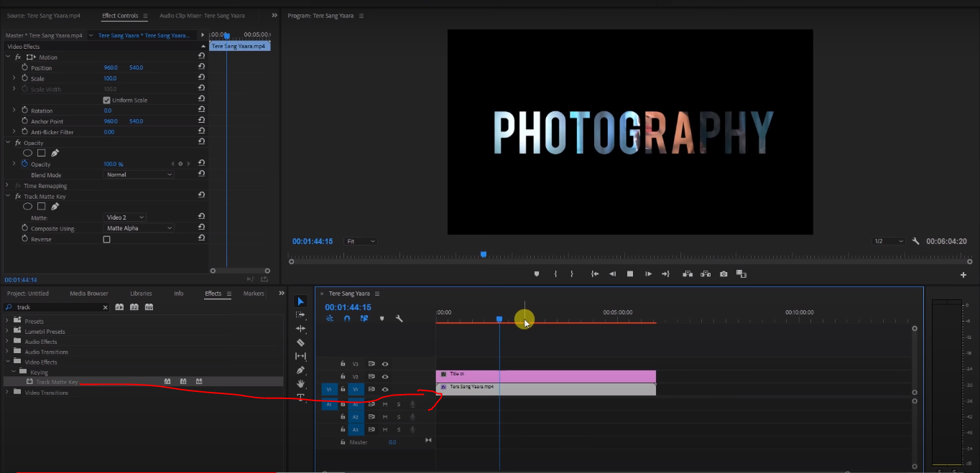The height and width of the screenshot is (473, 980).
Task: Select the Hand tool
Action: tap(300, 383)
